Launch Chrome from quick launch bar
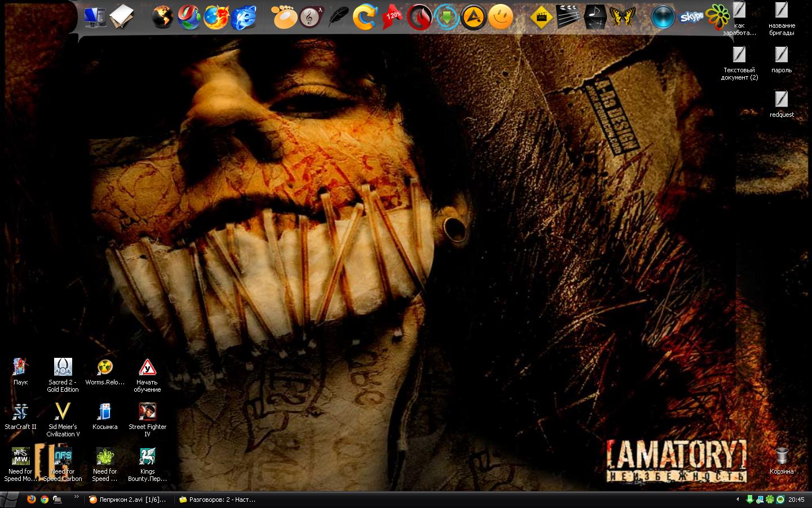 pos(44,500)
